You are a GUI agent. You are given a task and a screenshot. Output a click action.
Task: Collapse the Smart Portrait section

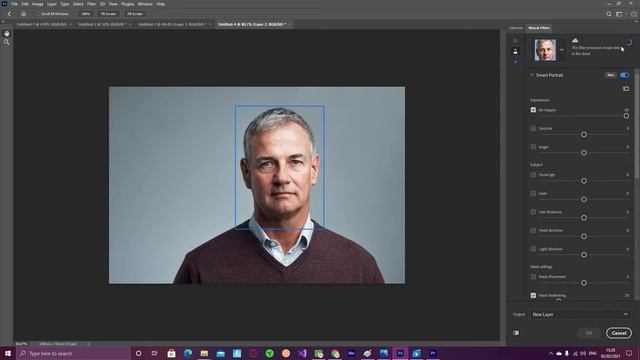[x=532, y=75]
